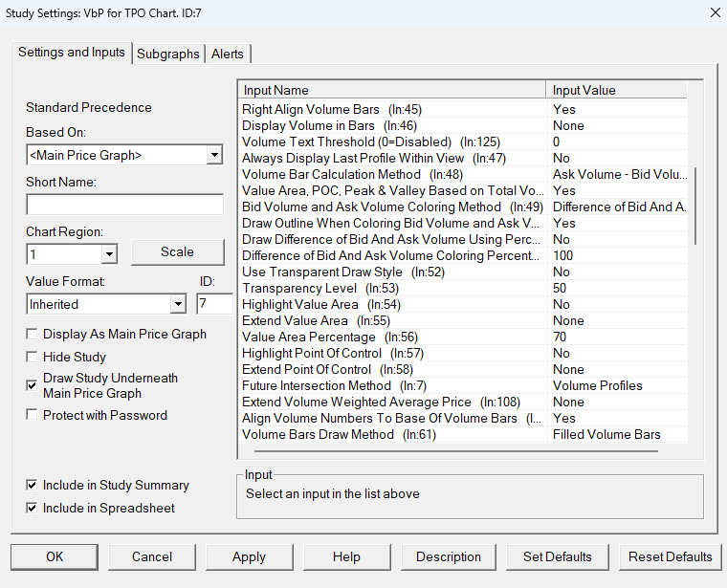Click the Scale button

[177, 252]
